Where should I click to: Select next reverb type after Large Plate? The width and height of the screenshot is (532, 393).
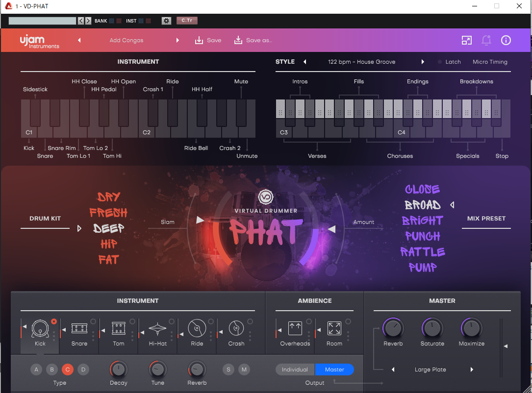[472, 369]
